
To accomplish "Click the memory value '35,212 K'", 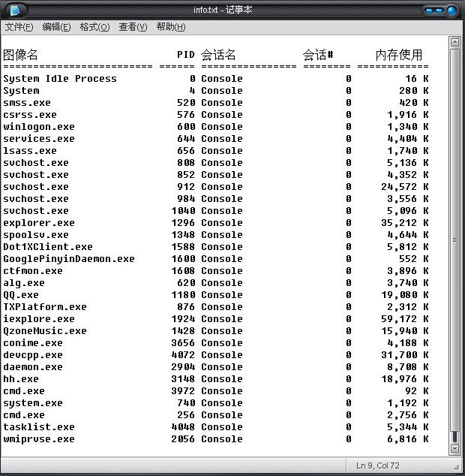I will point(405,223).
